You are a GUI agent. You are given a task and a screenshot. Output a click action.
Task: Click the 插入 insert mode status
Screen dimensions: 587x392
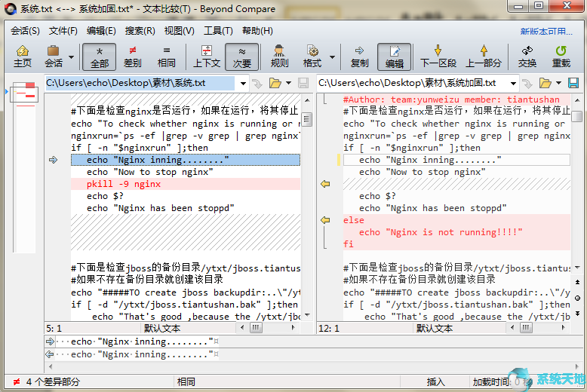[x=436, y=382]
